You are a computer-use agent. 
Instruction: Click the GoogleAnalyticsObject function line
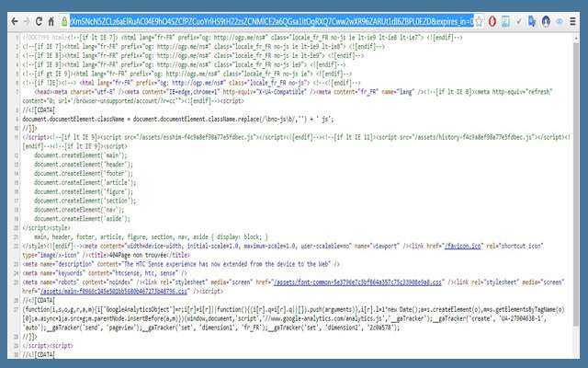click(293, 309)
